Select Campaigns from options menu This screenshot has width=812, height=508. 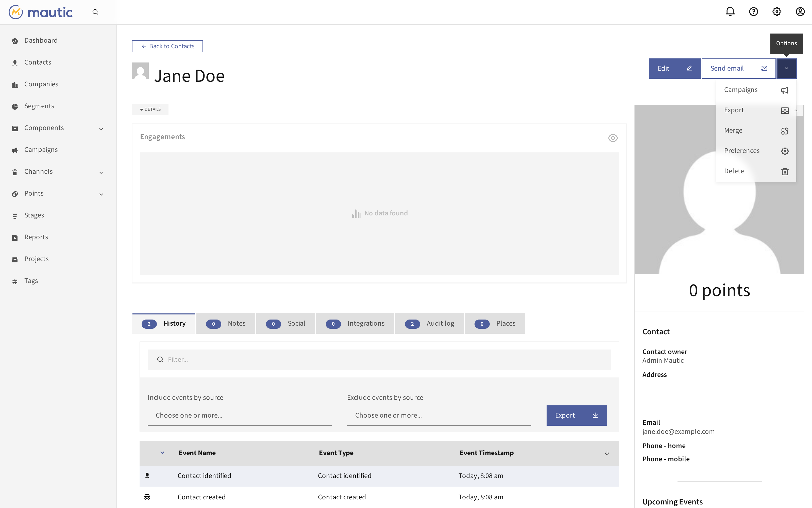[x=756, y=90]
